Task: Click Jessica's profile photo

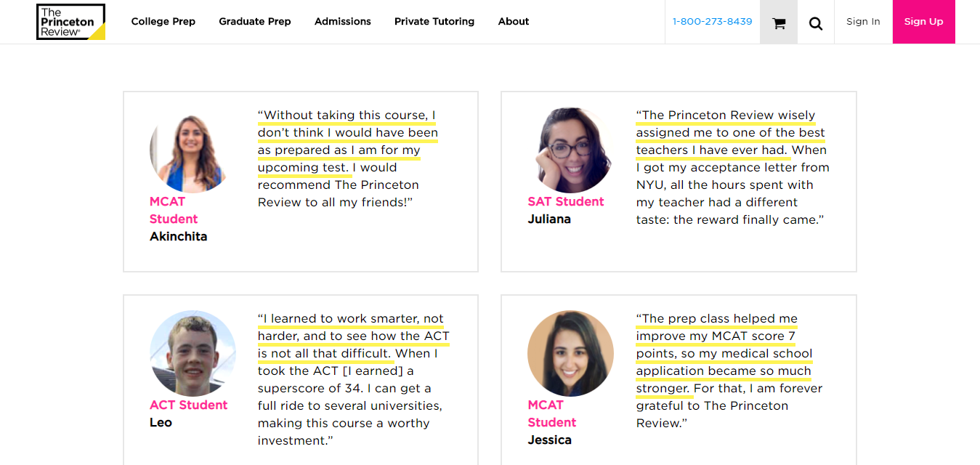Action: 570,354
